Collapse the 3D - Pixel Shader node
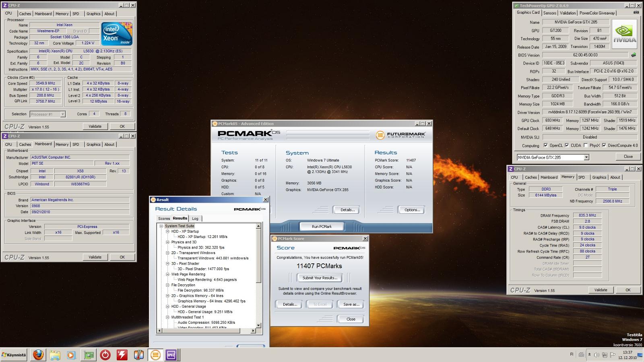The image size is (644, 362). pyautogui.click(x=168, y=264)
